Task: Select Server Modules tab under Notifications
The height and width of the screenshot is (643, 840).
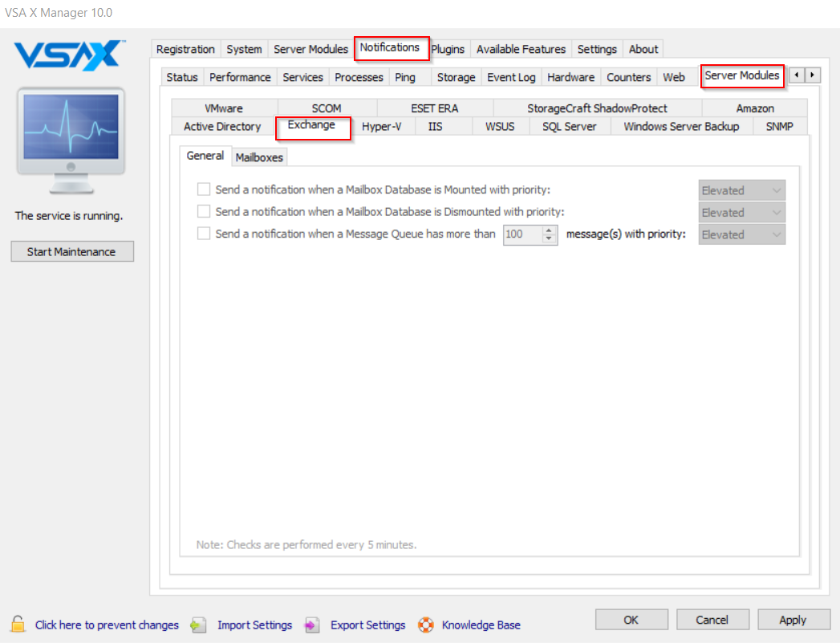Action: point(742,75)
